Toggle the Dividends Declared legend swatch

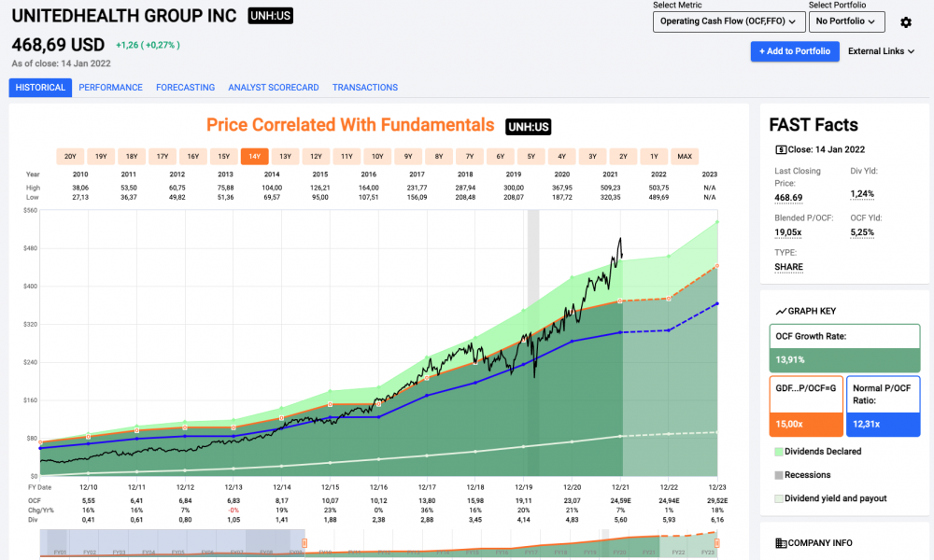pos(778,452)
